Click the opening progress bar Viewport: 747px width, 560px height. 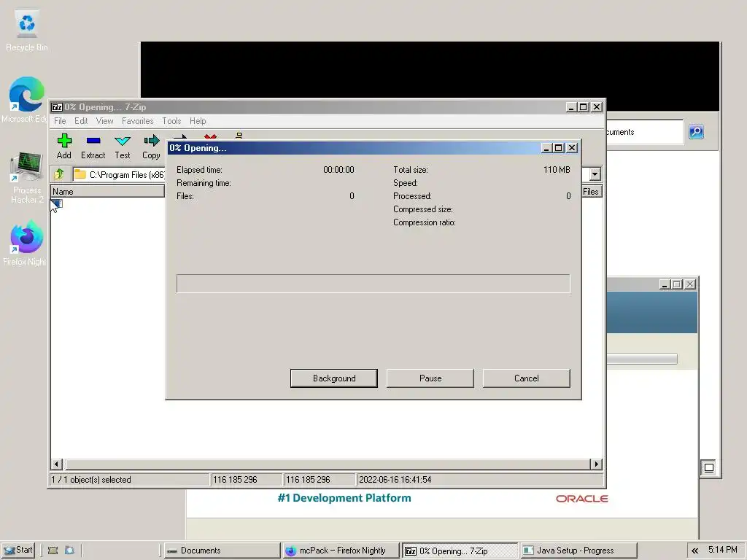(373, 284)
